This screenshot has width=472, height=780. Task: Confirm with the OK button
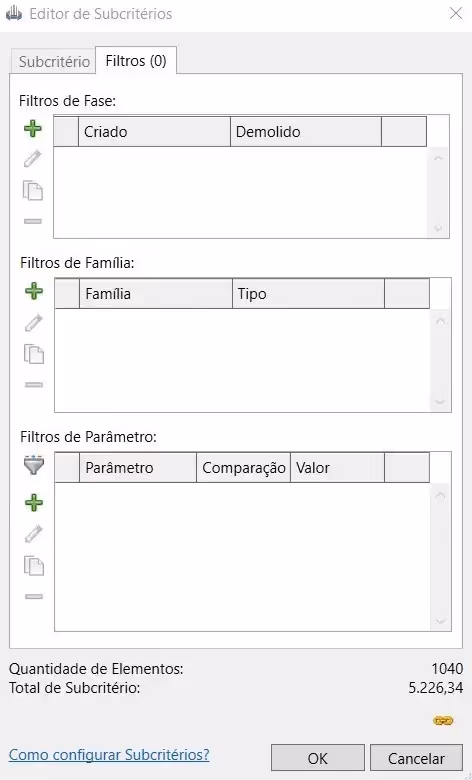tap(318, 758)
